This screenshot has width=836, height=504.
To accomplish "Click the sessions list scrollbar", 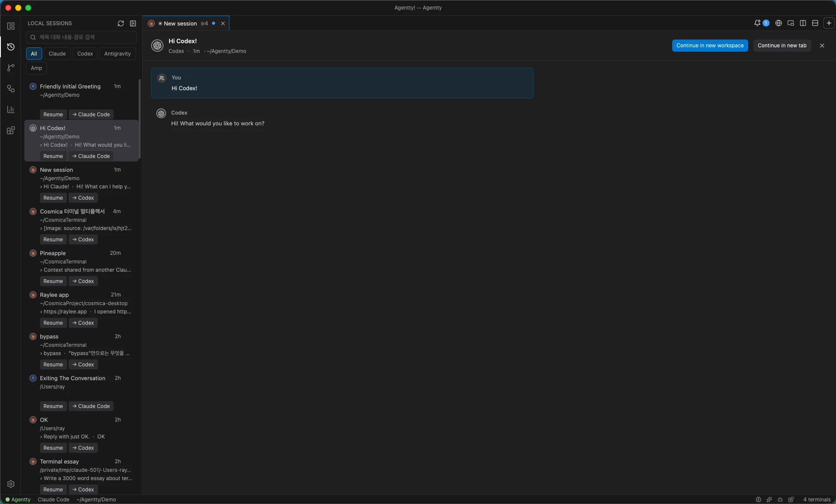I will (139, 119).
